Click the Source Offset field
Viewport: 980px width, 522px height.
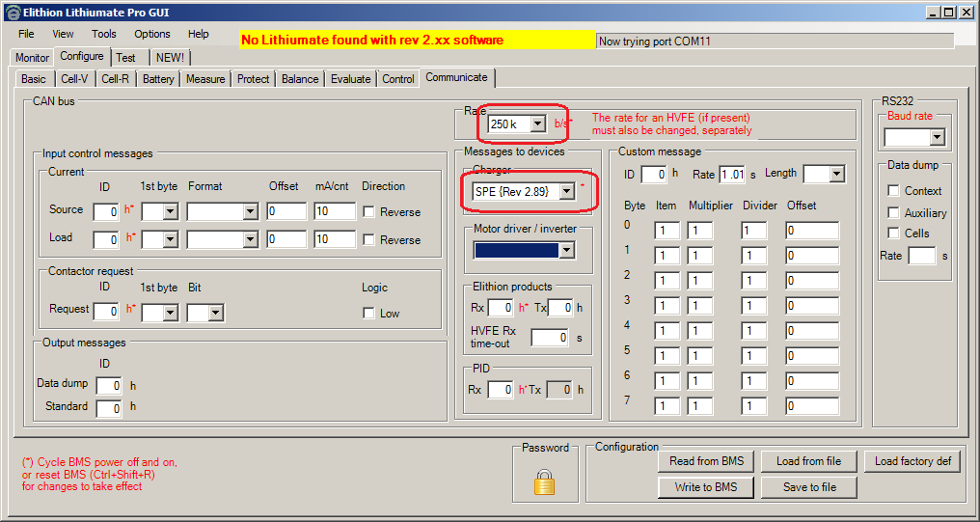(286, 211)
